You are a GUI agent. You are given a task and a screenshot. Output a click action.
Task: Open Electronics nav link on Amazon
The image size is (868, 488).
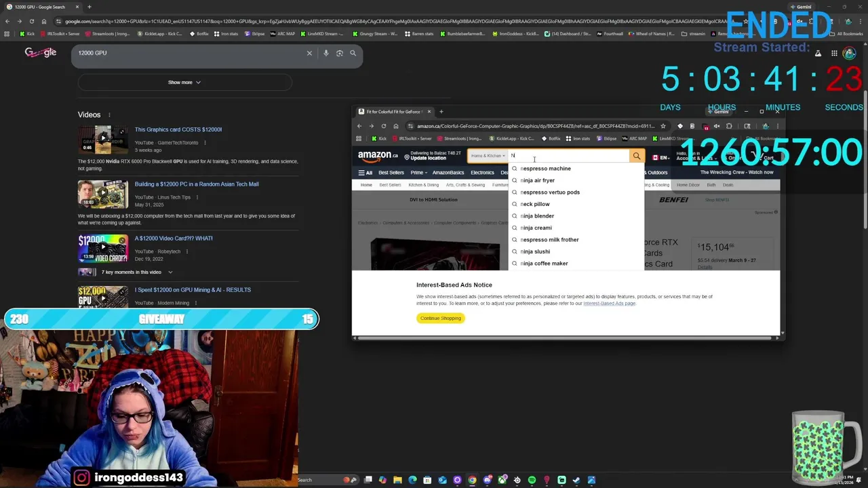(x=482, y=173)
